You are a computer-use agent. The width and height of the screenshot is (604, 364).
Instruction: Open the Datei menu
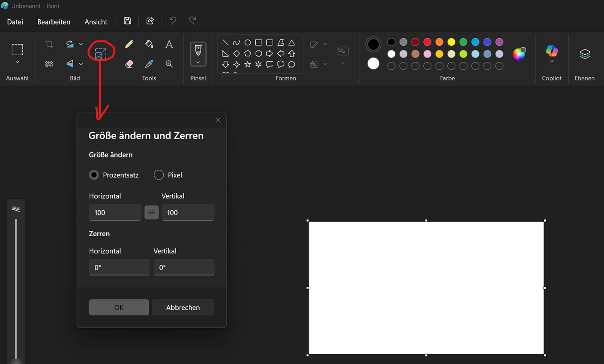[15, 22]
